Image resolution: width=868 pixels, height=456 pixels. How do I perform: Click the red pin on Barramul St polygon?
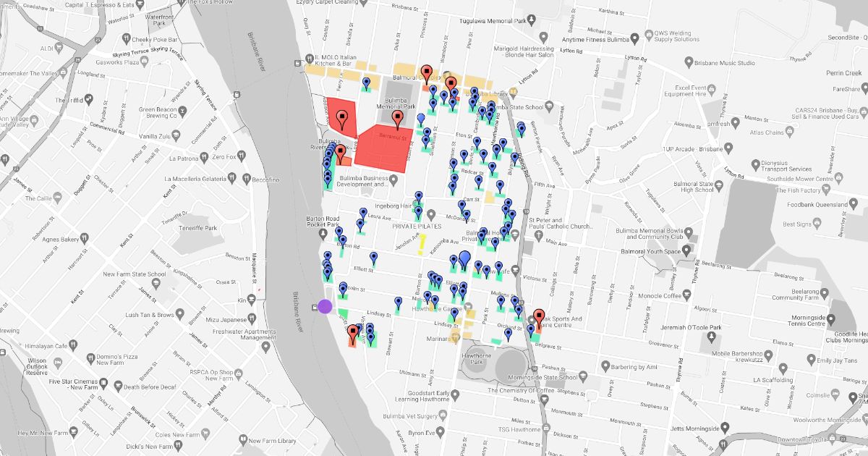click(x=397, y=119)
